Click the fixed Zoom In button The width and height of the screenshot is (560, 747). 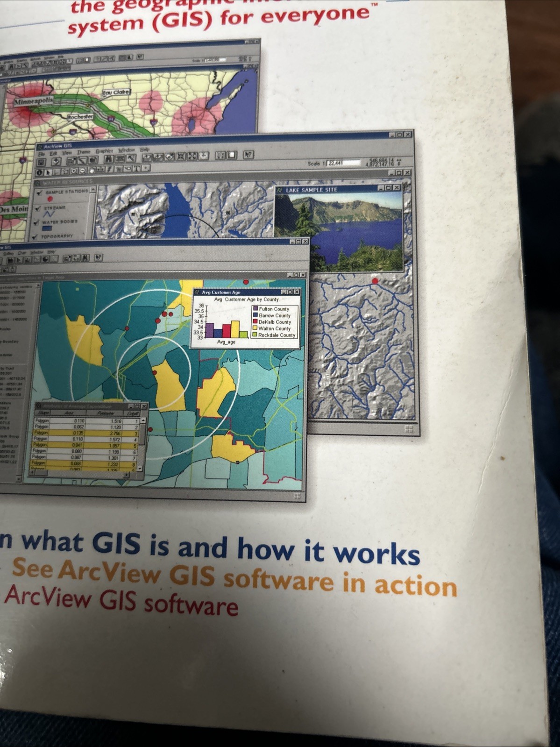(181, 157)
